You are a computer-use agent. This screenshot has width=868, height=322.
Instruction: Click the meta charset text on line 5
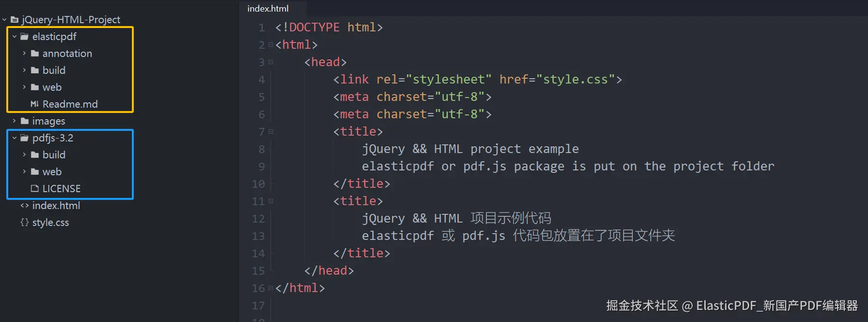(412, 97)
